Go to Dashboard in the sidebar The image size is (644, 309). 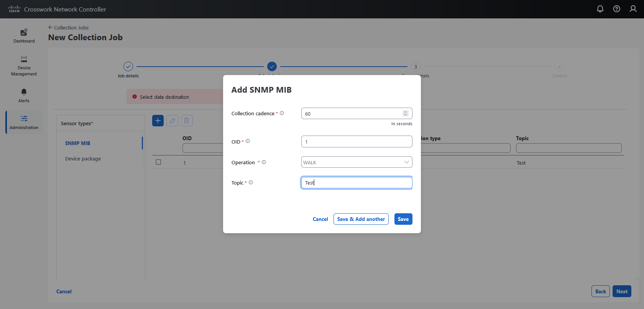24,35
